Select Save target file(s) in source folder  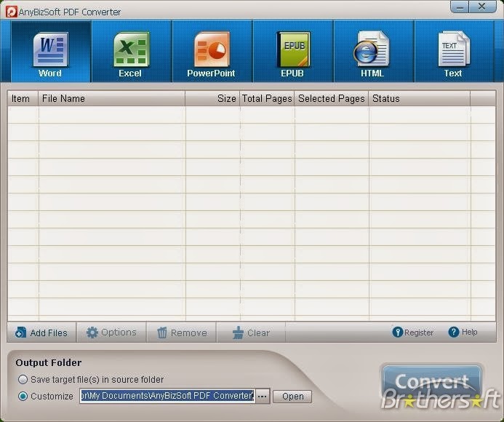[23, 380]
